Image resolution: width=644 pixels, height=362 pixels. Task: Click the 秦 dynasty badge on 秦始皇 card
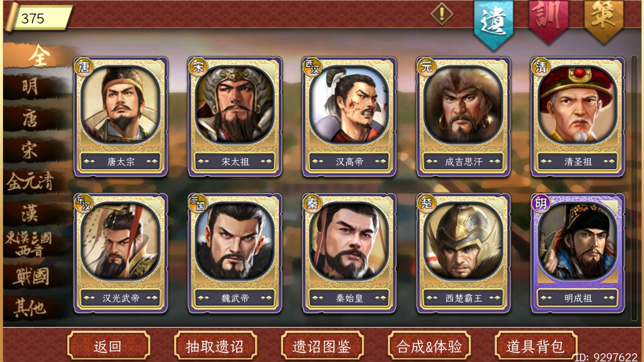[x=312, y=203]
